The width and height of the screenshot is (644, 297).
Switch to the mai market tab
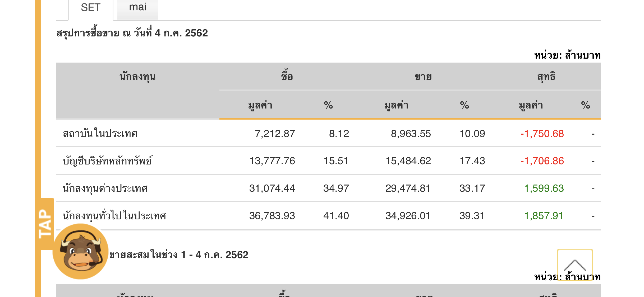pos(137,7)
